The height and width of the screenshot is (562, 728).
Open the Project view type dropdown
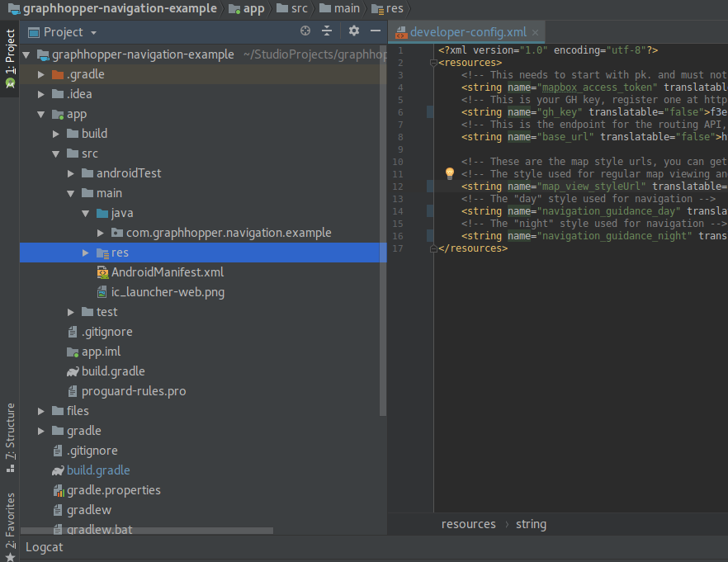point(64,32)
